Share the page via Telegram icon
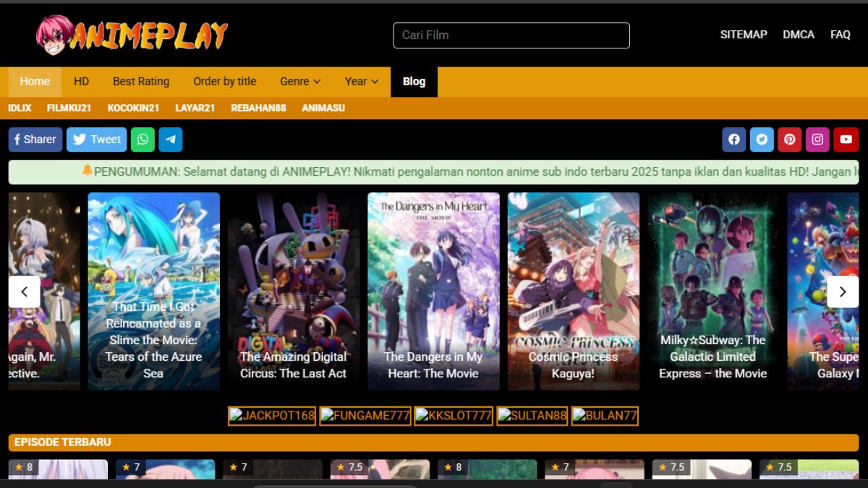This screenshot has height=488, width=868. [x=171, y=140]
